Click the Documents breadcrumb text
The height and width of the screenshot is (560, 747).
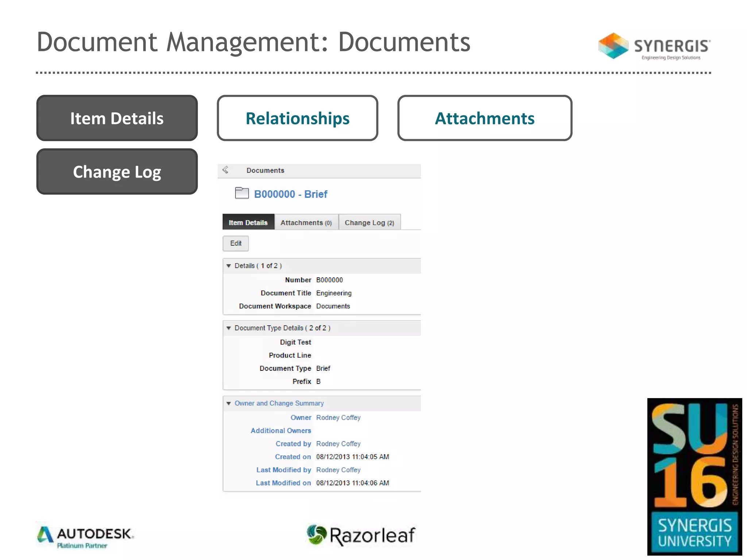click(x=265, y=170)
